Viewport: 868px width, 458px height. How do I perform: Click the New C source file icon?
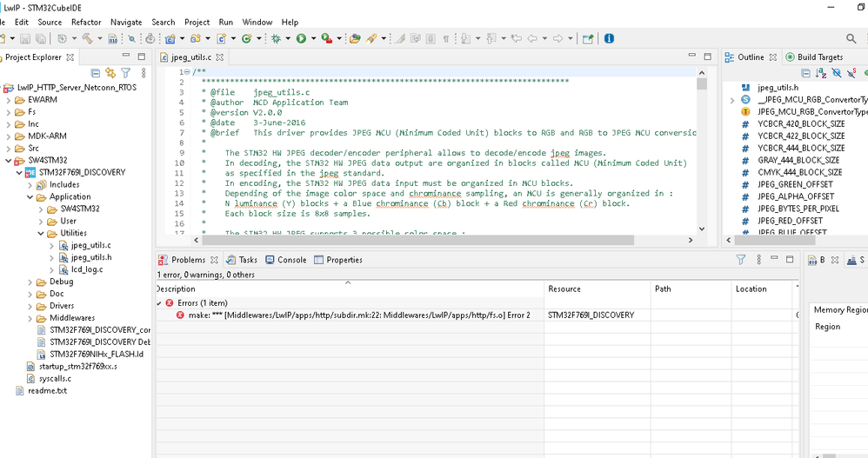point(222,39)
